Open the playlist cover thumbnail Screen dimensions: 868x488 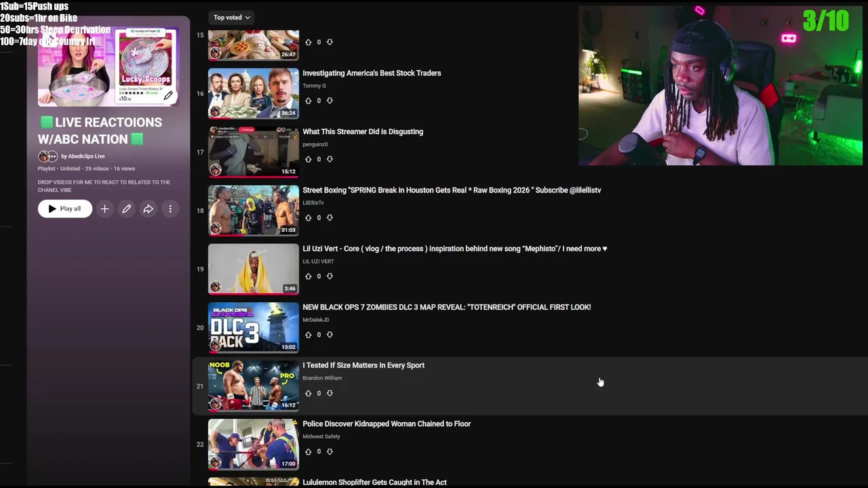(x=108, y=67)
